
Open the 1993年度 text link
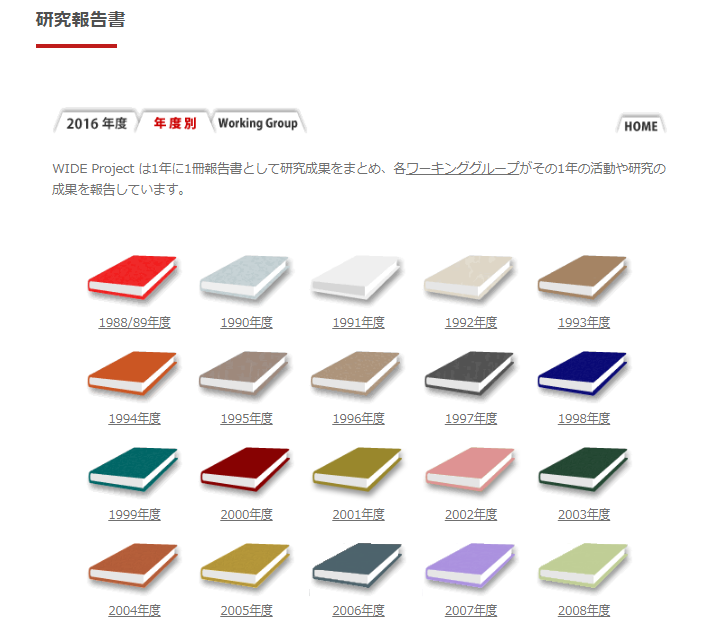[583, 322]
